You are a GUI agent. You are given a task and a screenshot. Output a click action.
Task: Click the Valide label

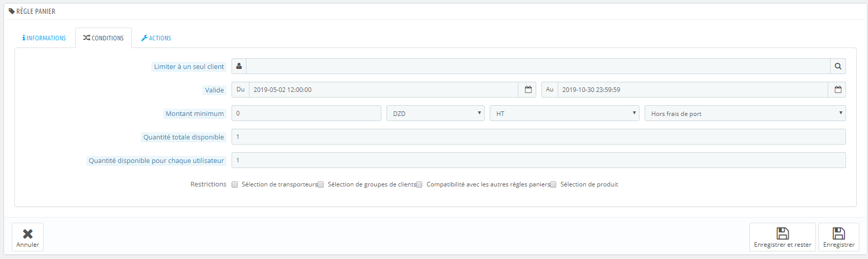(215, 90)
